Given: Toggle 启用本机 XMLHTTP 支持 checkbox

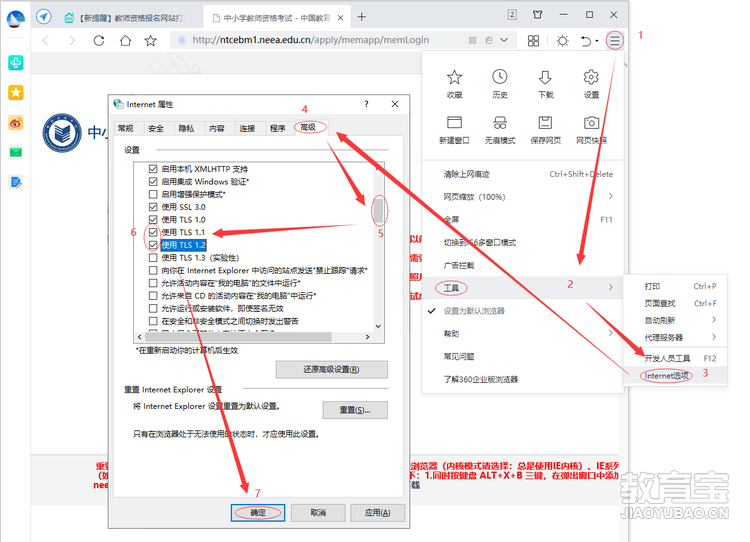Looking at the screenshot, I should point(153,169).
